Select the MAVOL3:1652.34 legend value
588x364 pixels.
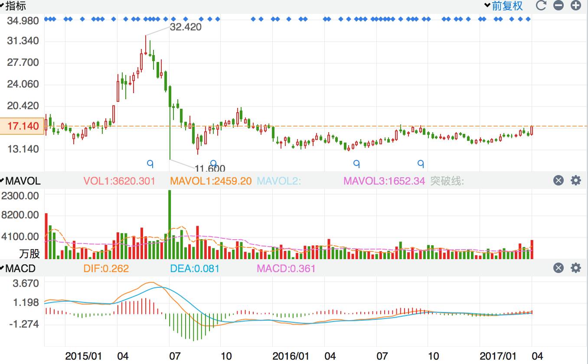coord(384,181)
